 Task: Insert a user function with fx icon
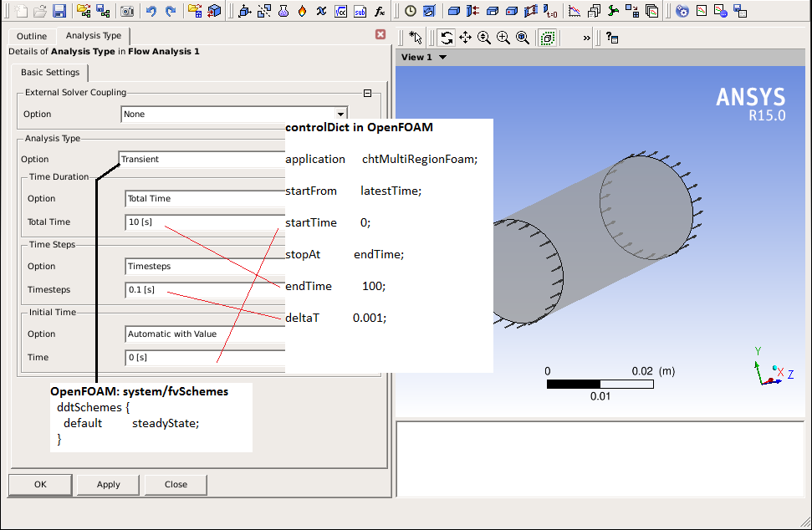pos(380,10)
